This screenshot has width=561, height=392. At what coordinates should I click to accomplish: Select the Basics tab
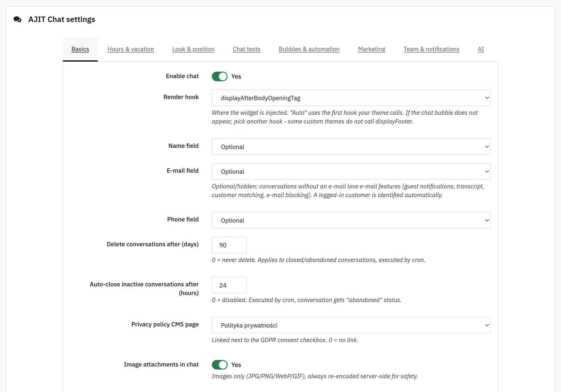(x=80, y=49)
